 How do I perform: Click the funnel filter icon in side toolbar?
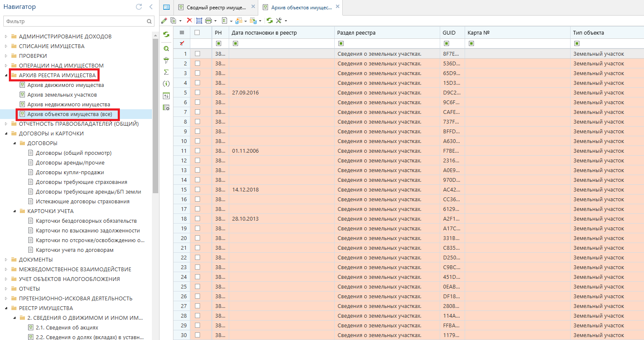coord(166,60)
